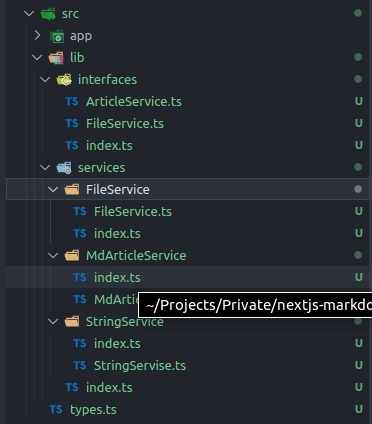The image size is (372, 424).
Task: Click untracked U badge on ArticleService.ts
Action: (x=359, y=101)
